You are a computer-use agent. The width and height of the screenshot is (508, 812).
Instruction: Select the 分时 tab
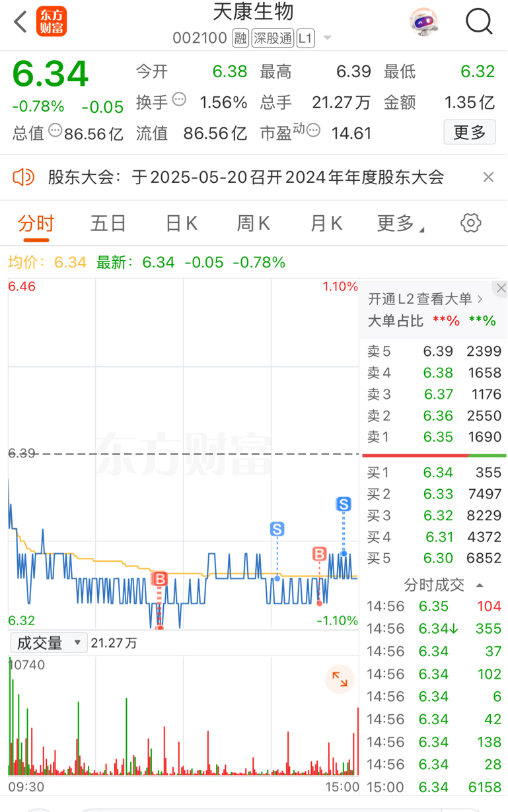pyautogui.click(x=36, y=224)
